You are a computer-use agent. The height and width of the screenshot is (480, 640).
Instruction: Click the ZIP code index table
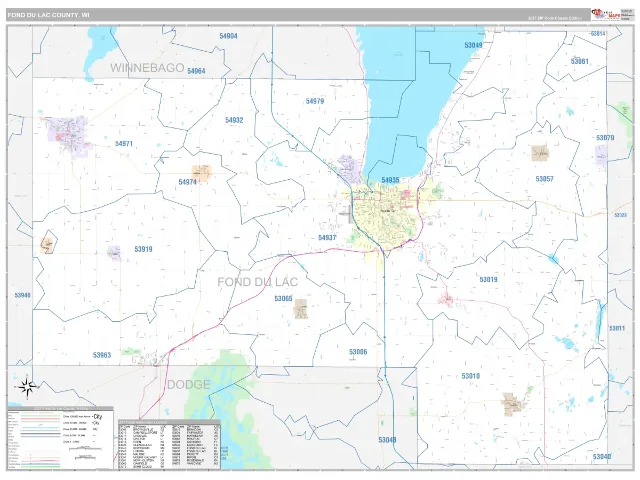169,444
